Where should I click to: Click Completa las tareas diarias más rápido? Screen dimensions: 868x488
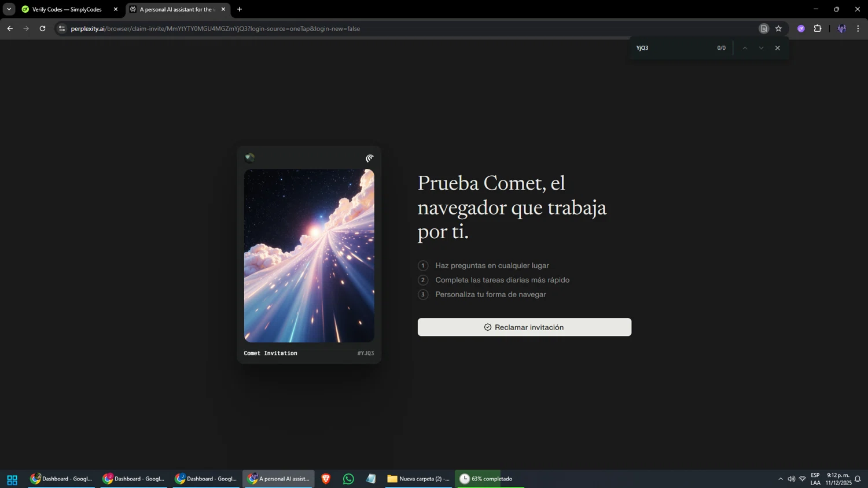(502, 280)
